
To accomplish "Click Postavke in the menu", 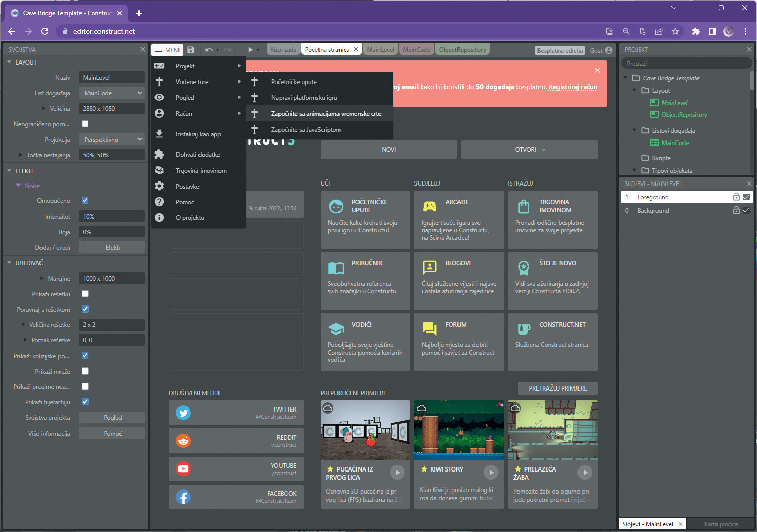I will click(x=199, y=186).
